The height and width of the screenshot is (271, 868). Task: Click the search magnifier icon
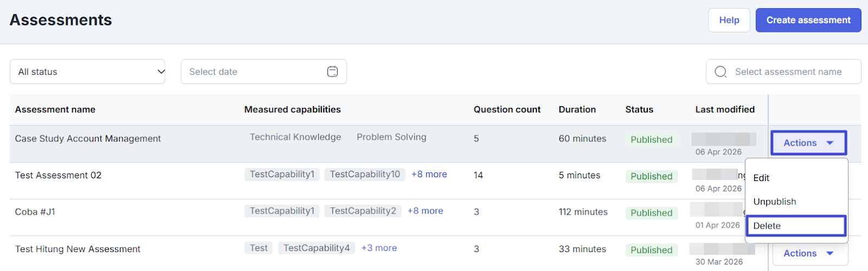(x=720, y=72)
